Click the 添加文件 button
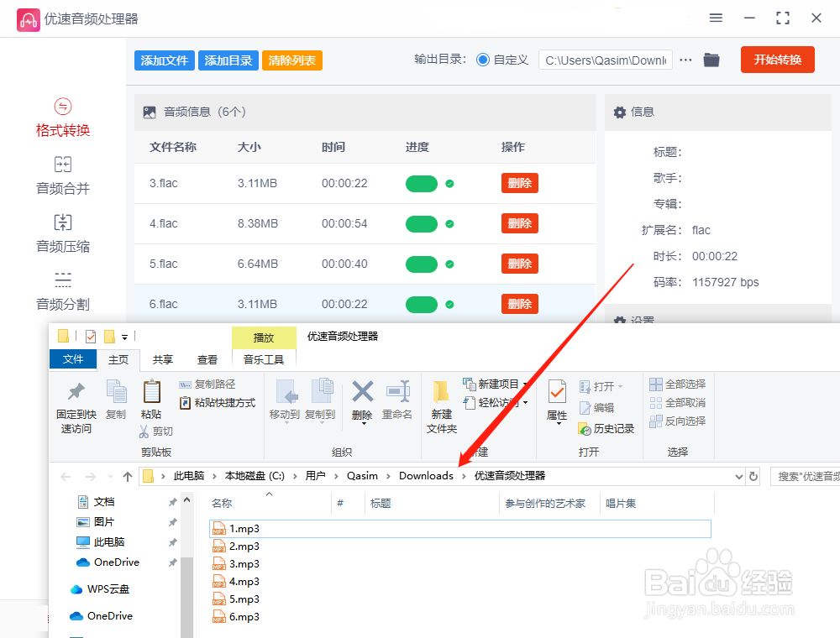This screenshot has width=840, height=638. click(165, 60)
